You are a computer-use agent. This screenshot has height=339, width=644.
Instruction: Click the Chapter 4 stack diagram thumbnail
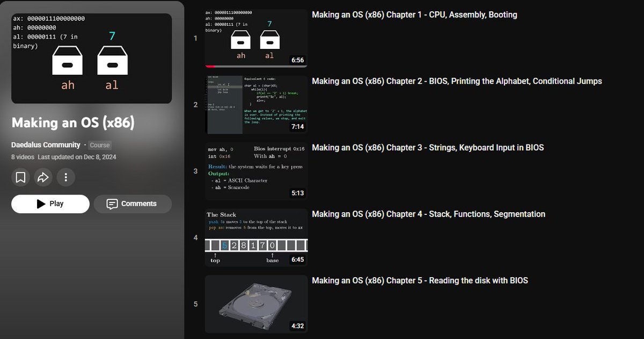(256, 237)
